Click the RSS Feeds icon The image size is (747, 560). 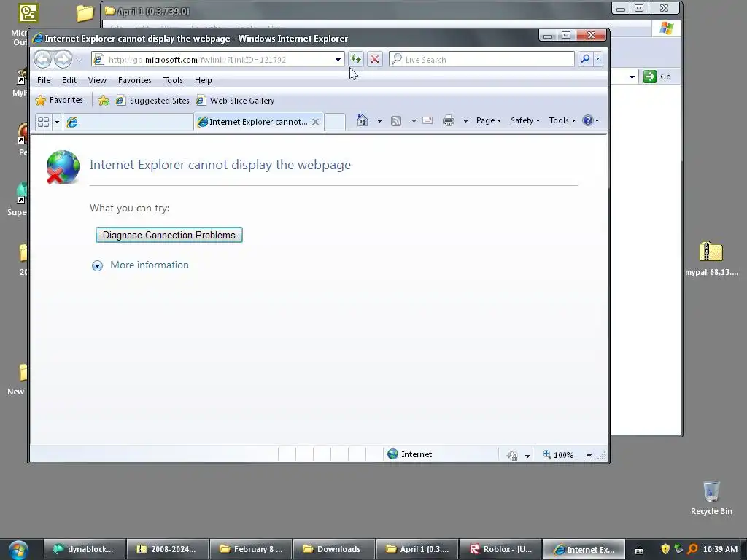pyautogui.click(x=396, y=121)
